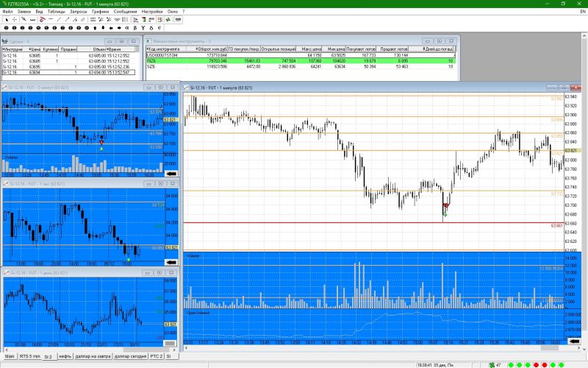
Task: Click the rightmost icon of top toolbar
Action: click(x=178, y=20)
